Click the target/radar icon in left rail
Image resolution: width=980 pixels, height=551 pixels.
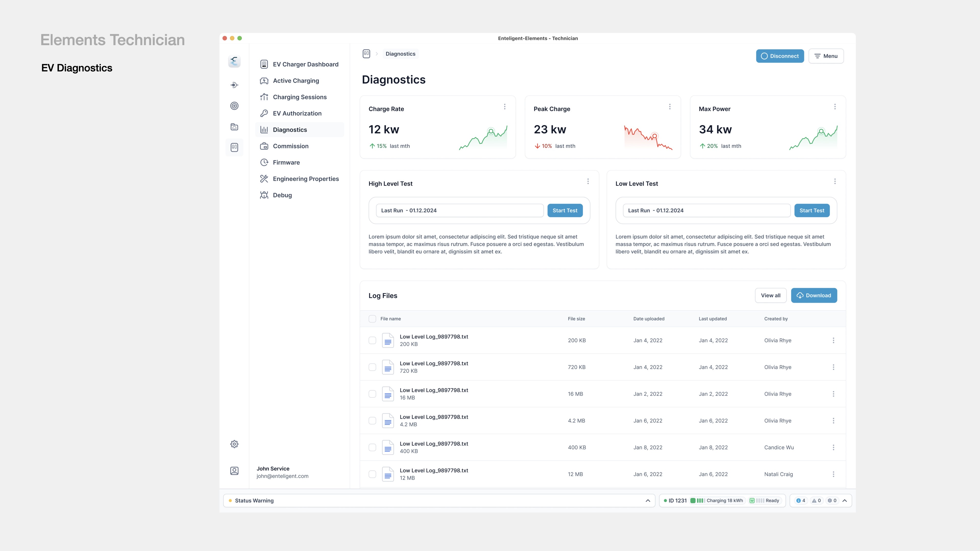click(234, 106)
